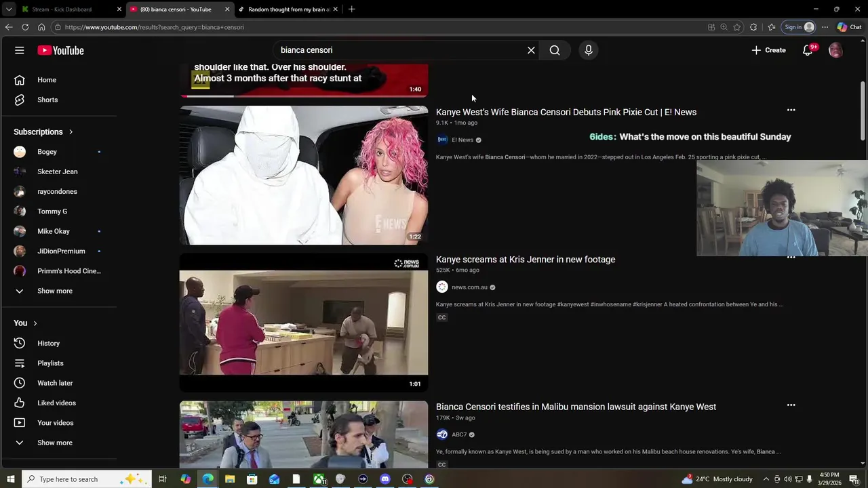
Task: Open title 'Bianca Censori testifies in Malibu mansion lawsuit'
Action: pyautogui.click(x=576, y=407)
